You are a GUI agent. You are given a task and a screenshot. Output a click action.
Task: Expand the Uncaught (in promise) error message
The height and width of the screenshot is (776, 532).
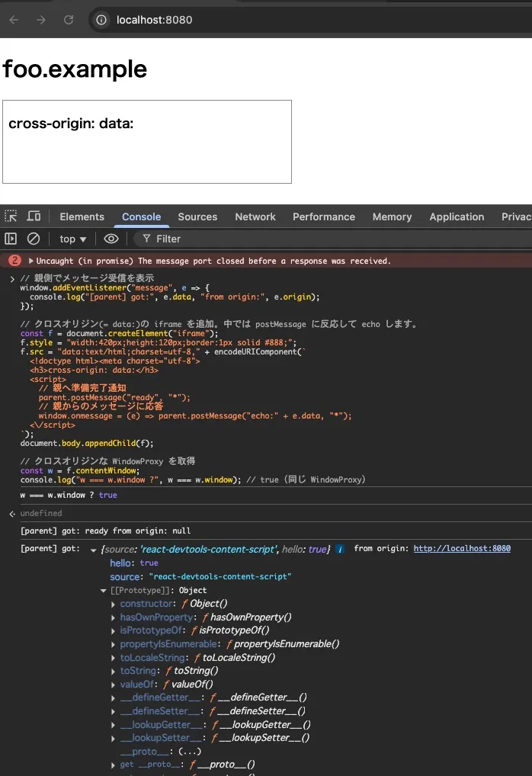[x=31, y=261]
